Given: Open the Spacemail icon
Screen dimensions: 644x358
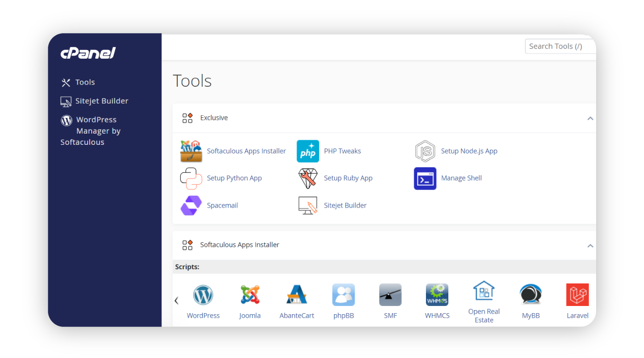Looking at the screenshot, I should click(x=191, y=206).
